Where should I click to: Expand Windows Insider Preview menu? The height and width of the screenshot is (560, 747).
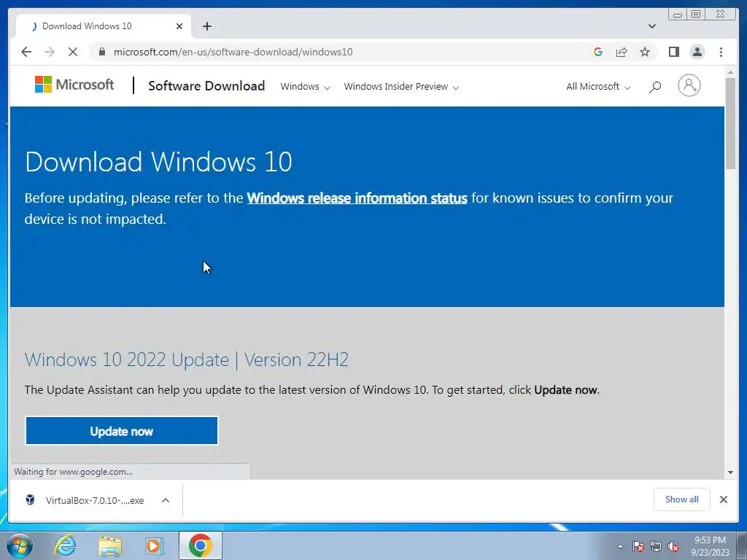(401, 87)
